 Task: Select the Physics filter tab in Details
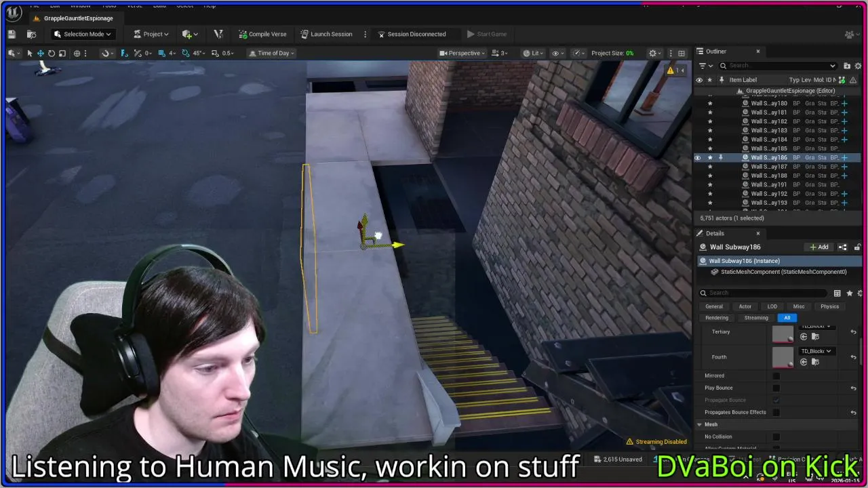coord(829,306)
